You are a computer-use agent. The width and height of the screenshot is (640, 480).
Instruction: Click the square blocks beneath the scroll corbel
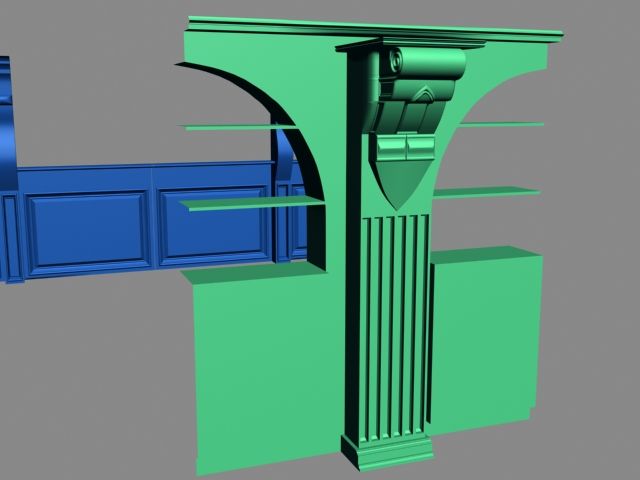(x=406, y=148)
